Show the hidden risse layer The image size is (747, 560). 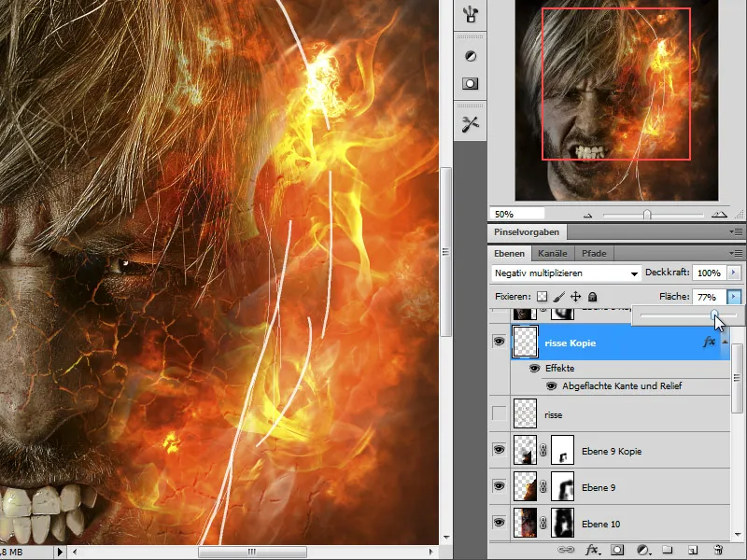(x=499, y=413)
